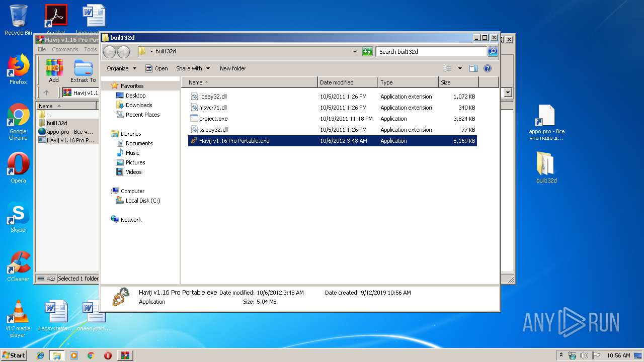Viewport: 644px width, 362px height.
Task: Select buil132d folder in WinRAR list
Action: (57, 123)
